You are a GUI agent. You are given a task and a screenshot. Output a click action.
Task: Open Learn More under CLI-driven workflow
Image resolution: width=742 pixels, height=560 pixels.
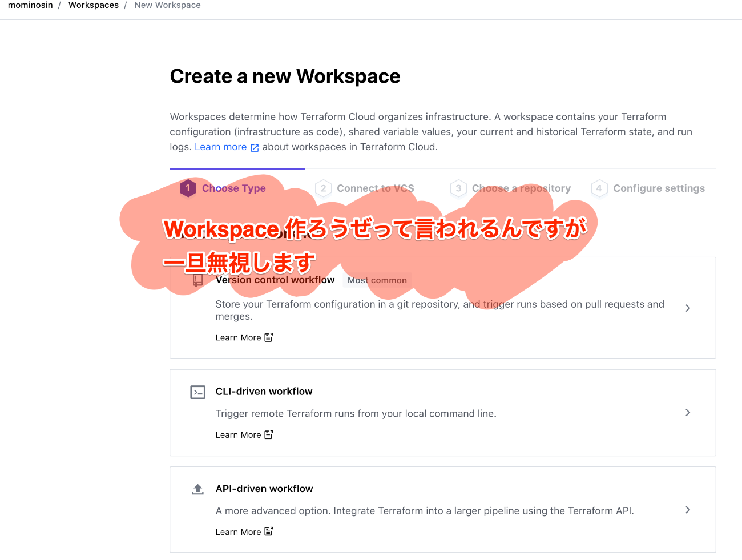pyautogui.click(x=238, y=435)
